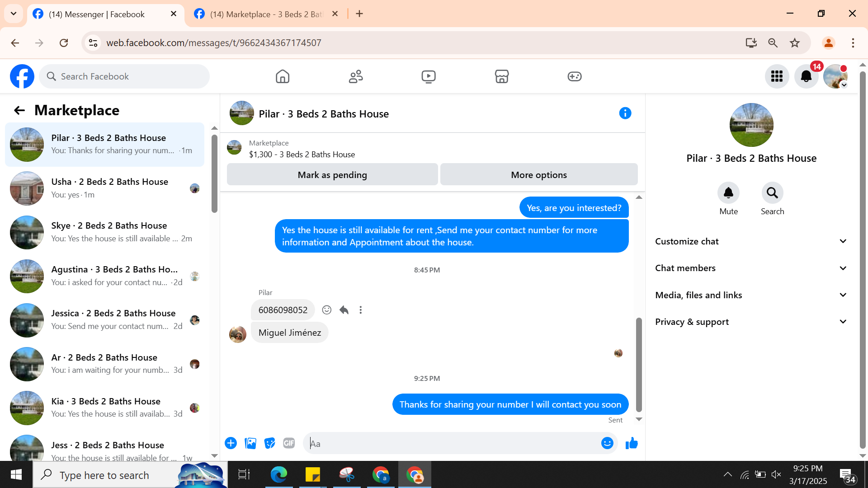
Task: Open the Marketplace storefront icon
Action: tap(502, 76)
